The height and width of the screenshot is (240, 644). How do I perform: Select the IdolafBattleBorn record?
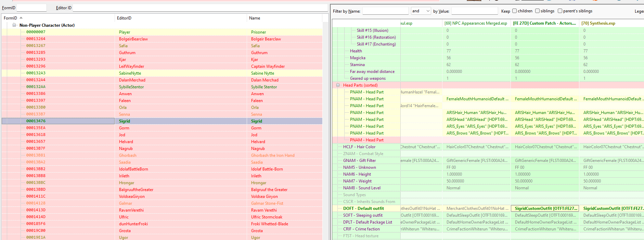click(x=162, y=169)
